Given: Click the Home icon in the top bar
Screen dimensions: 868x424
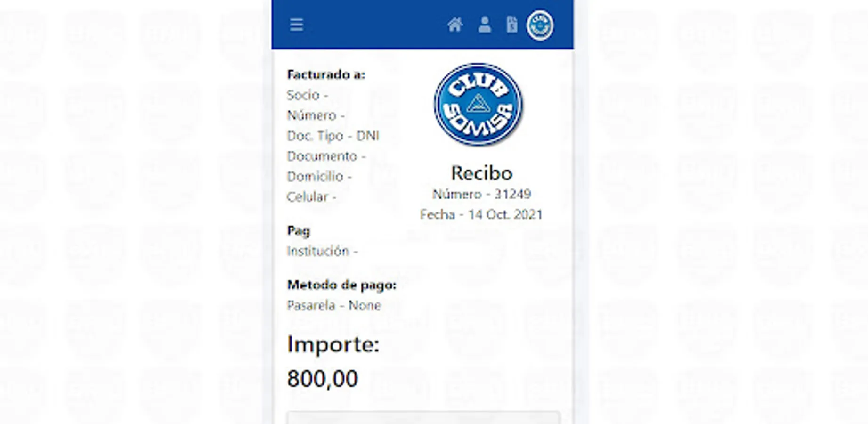Looking at the screenshot, I should click(x=455, y=24).
